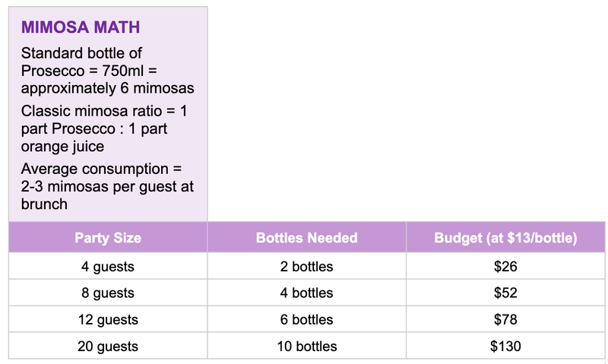Select the 8 guests cell
608x364 pixels.
[108, 293]
